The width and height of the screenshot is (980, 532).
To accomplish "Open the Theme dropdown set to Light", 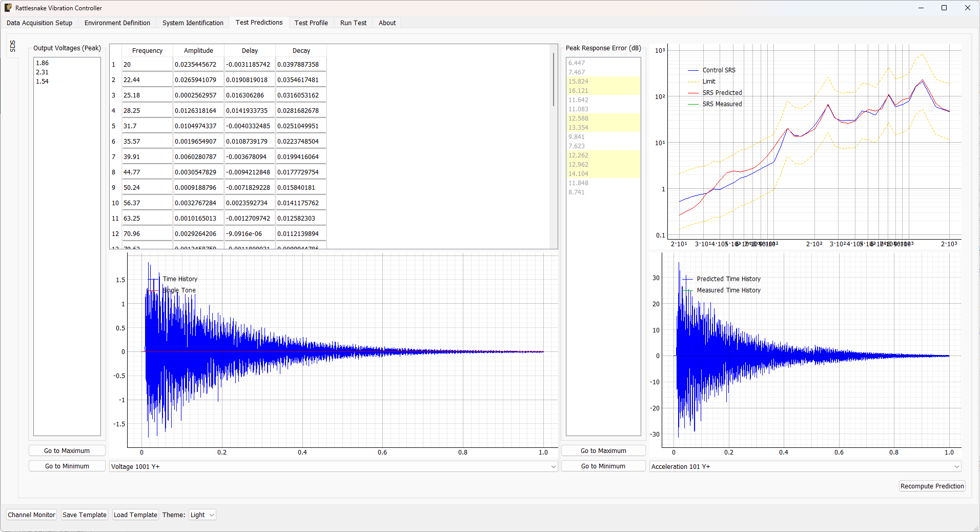I will pyautogui.click(x=202, y=515).
